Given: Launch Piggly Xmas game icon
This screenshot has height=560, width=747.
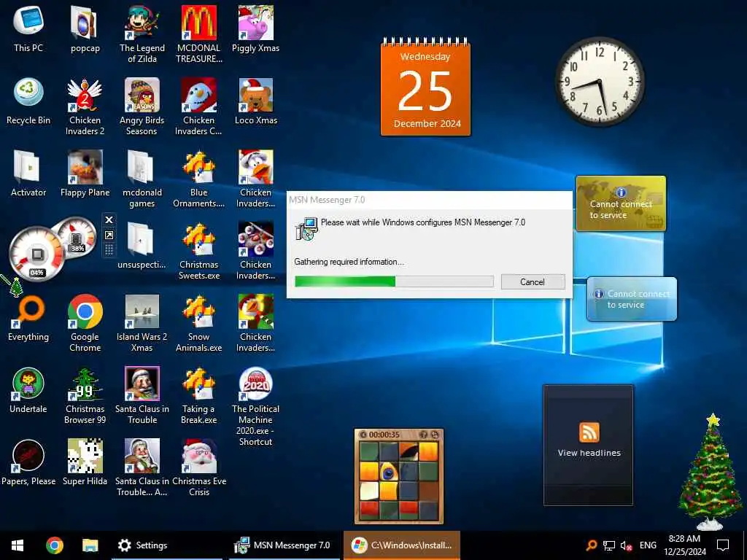Looking at the screenshot, I should coord(256,28).
